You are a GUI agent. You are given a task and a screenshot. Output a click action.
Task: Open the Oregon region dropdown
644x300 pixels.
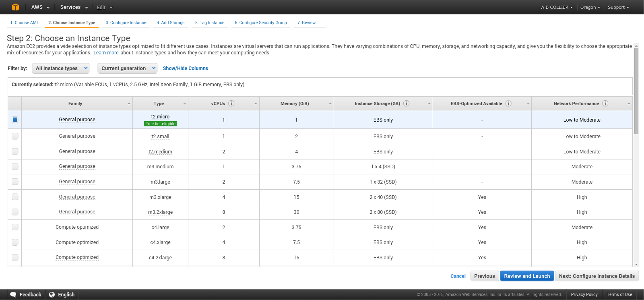pyautogui.click(x=590, y=7)
